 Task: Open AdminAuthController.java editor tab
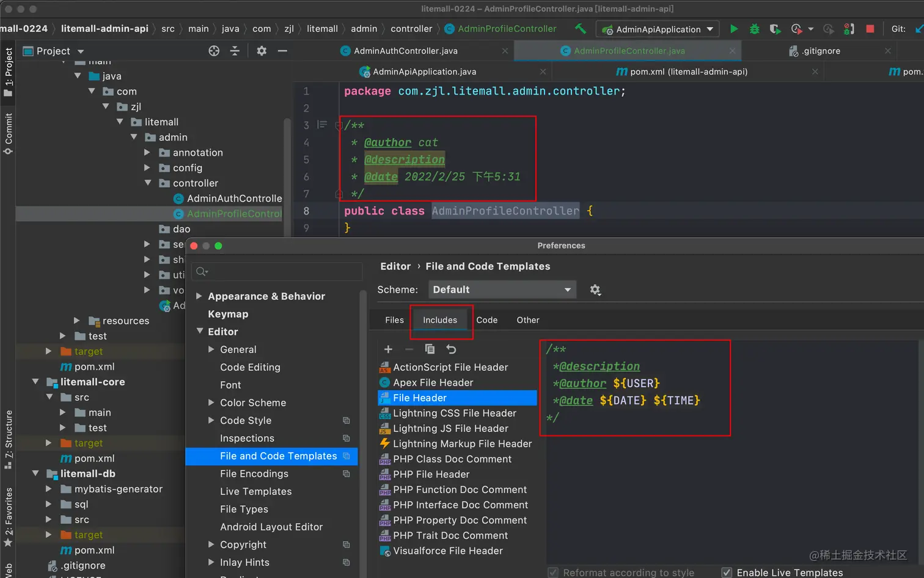coord(406,51)
